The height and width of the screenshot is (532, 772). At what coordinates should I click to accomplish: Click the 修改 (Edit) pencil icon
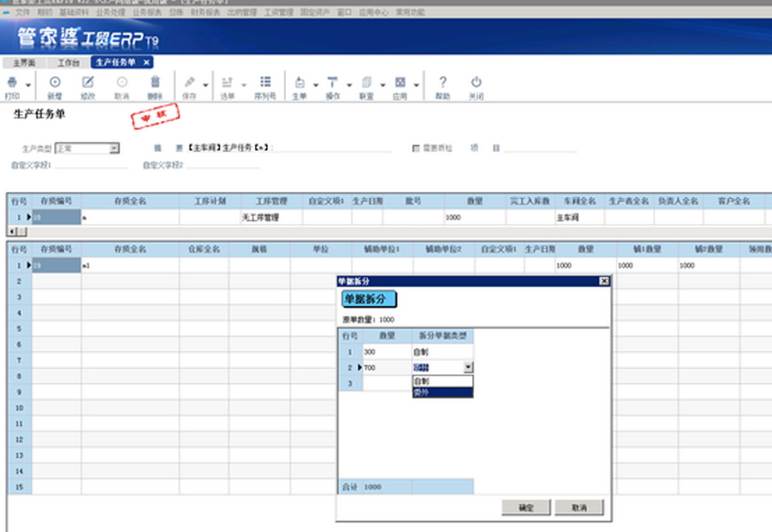coord(88,83)
